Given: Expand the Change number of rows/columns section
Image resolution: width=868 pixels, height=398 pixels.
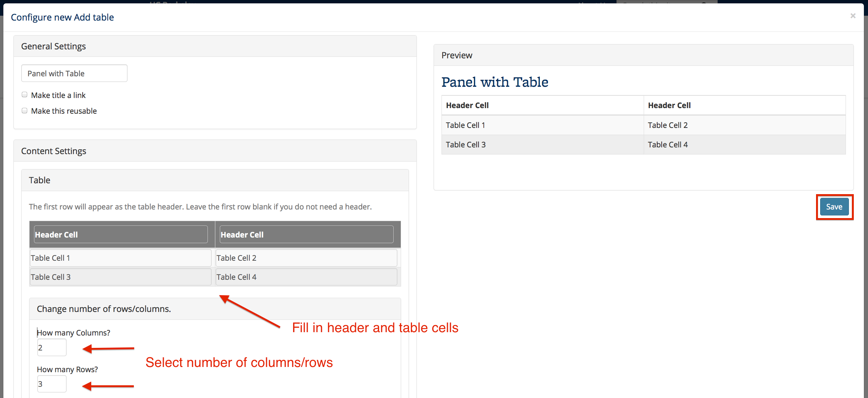Looking at the screenshot, I should tap(104, 309).
